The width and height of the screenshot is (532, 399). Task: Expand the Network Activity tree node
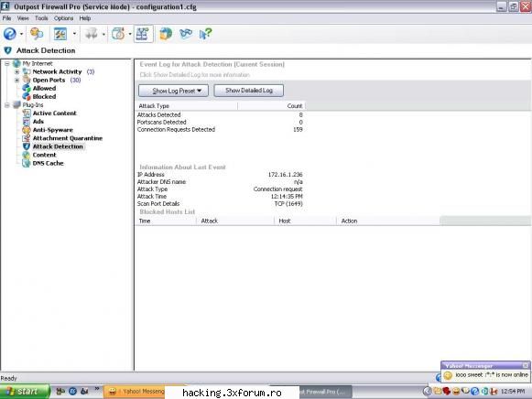[x=16, y=72]
